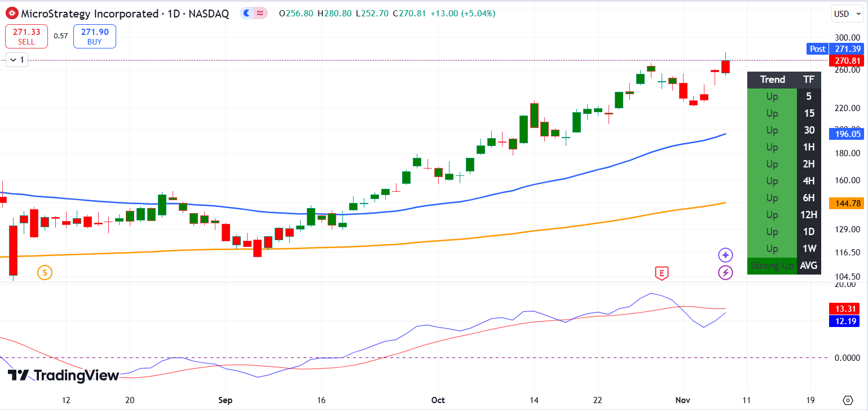Click the O256.80 open value

297,14
